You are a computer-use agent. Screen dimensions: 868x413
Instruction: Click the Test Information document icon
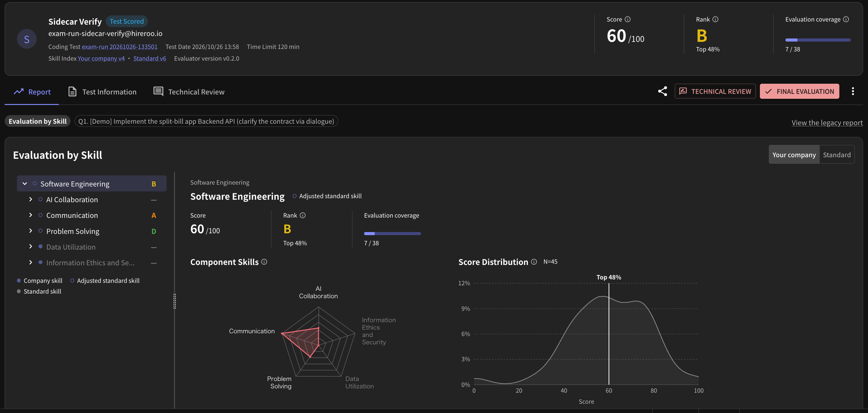(72, 91)
